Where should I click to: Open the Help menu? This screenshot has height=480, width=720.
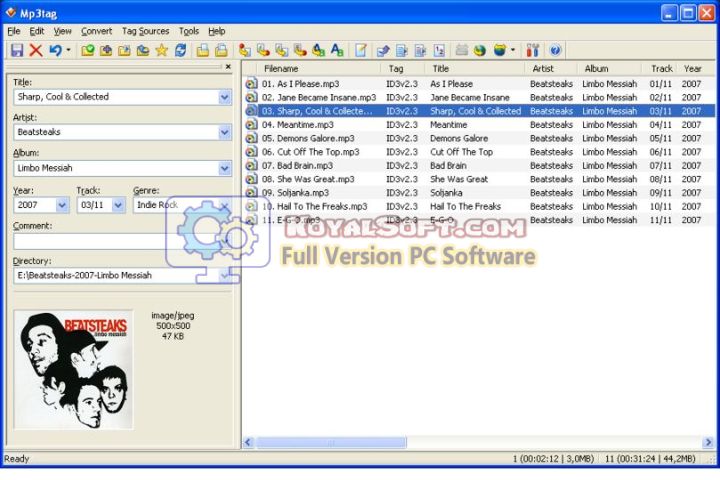(217, 31)
